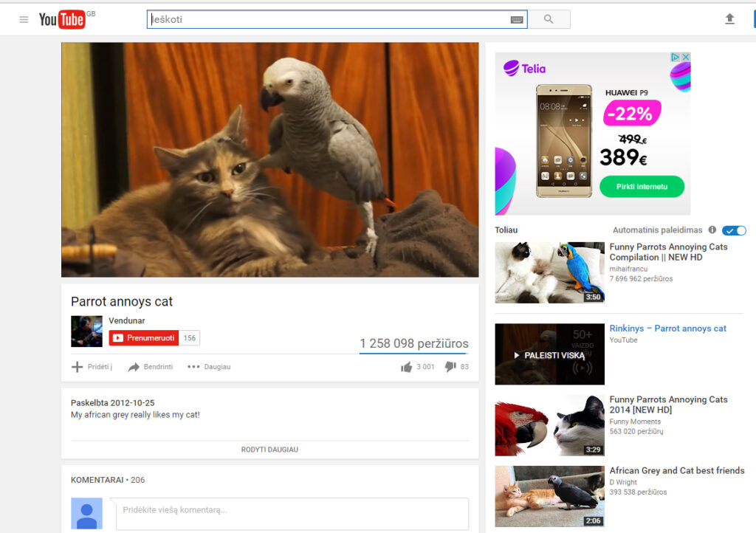756x533 pixels.
Task: Click Paleisti viską on the playlist
Action: click(x=549, y=355)
